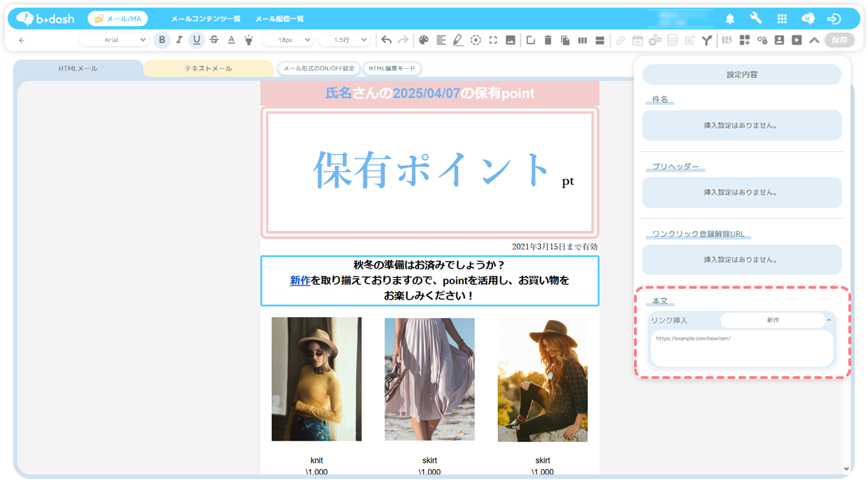Switch to the HTMLメール tab
This screenshot has height=488, width=868.
[x=78, y=68]
